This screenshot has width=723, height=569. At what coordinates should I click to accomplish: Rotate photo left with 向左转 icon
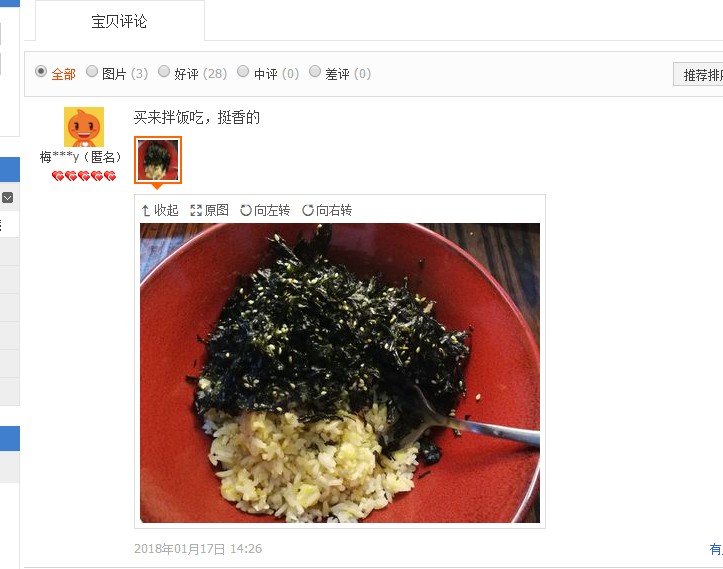click(245, 211)
